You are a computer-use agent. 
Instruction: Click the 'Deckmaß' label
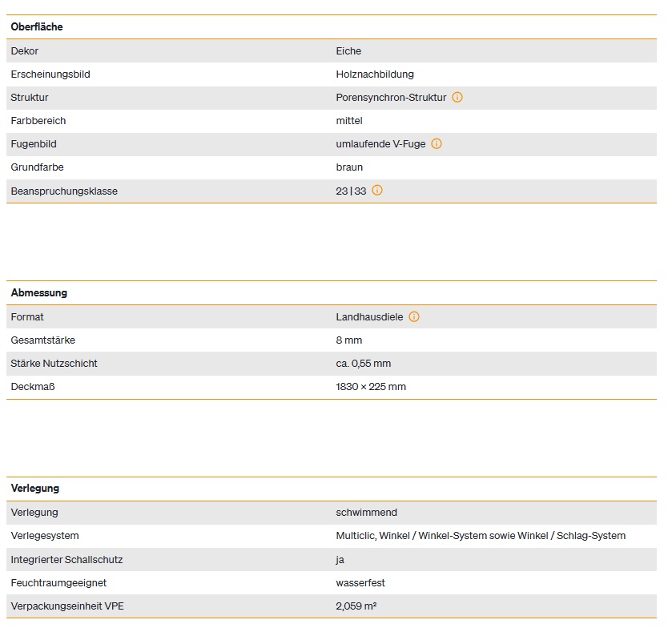(x=33, y=386)
